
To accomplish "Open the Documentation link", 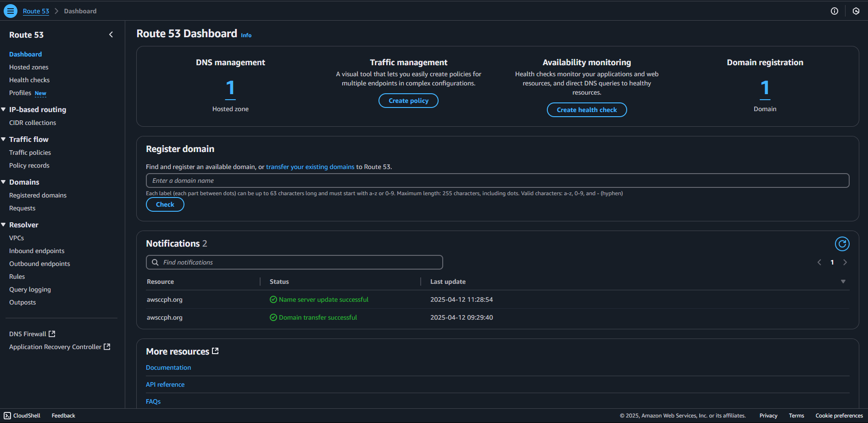I will click(168, 367).
